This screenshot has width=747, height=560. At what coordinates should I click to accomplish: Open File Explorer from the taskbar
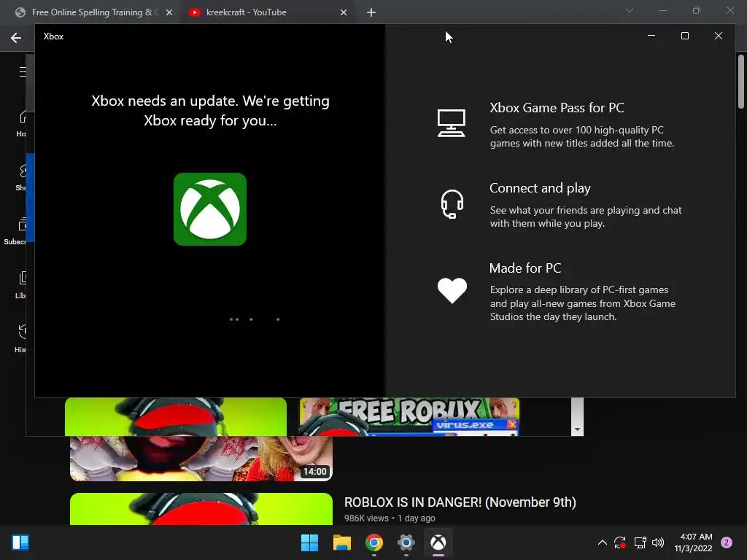click(342, 542)
